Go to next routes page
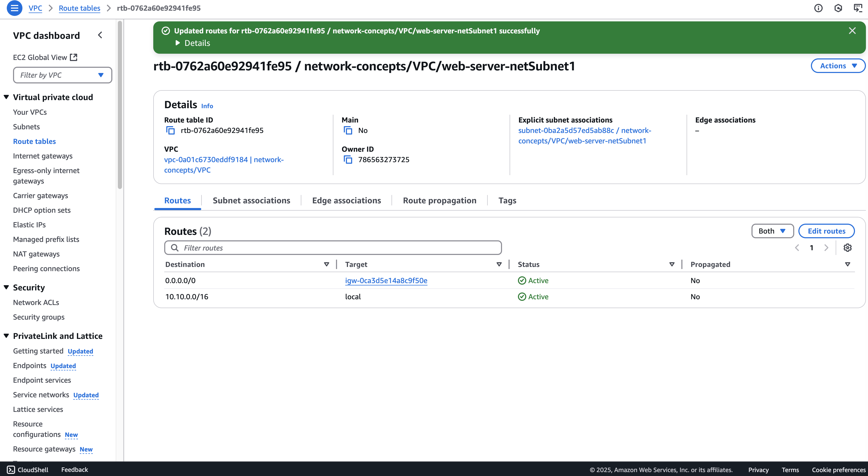 pos(826,248)
